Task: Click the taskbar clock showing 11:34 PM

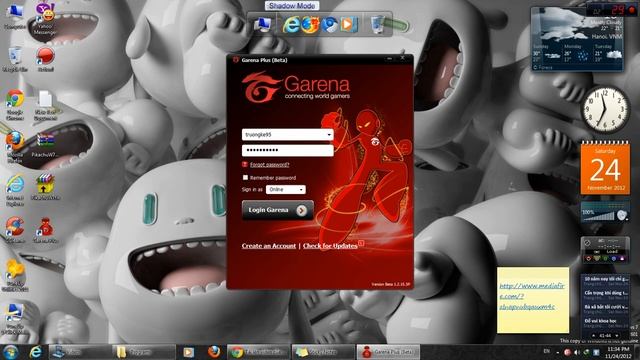Action: [618, 352]
